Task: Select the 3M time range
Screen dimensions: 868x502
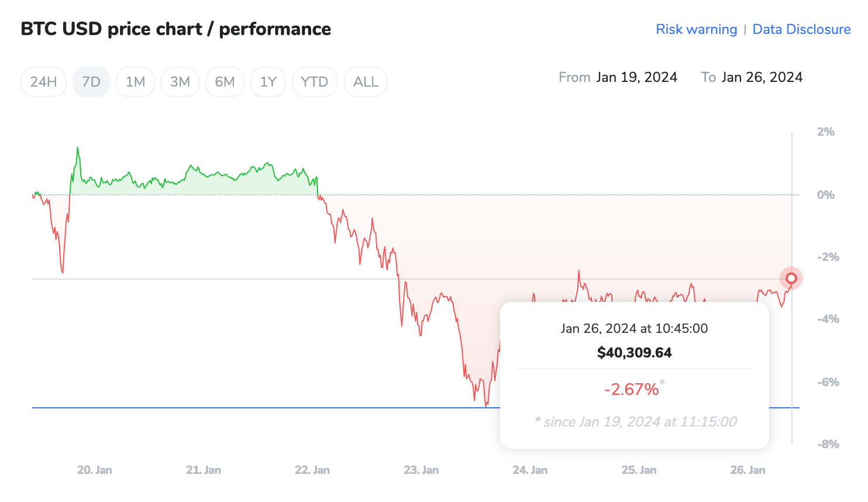Action: [180, 82]
